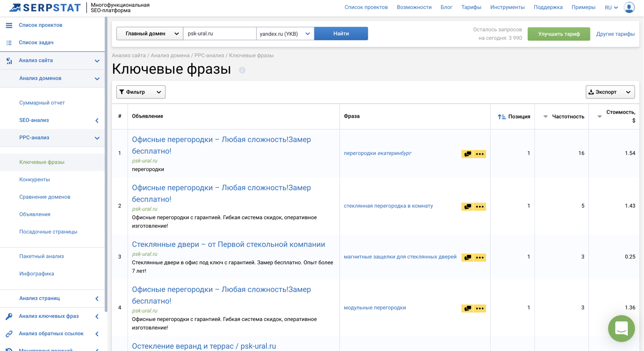Collapse the PPC-анализ section
This screenshot has height=351, width=644.
(x=97, y=138)
